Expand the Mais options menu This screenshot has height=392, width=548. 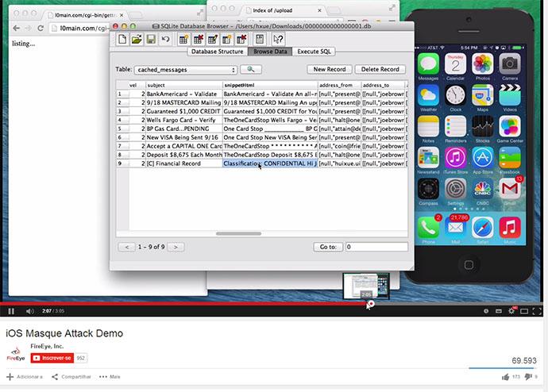(110, 377)
